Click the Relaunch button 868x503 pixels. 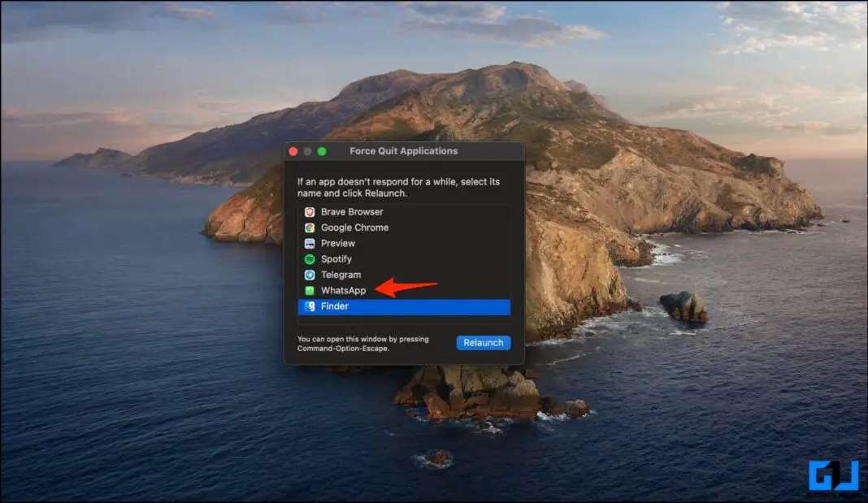[x=483, y=342]
